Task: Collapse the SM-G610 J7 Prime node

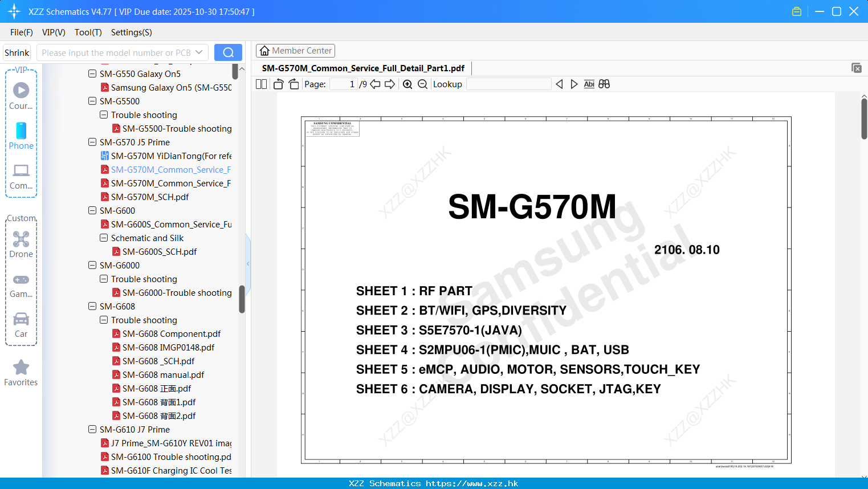Action: 92,429
